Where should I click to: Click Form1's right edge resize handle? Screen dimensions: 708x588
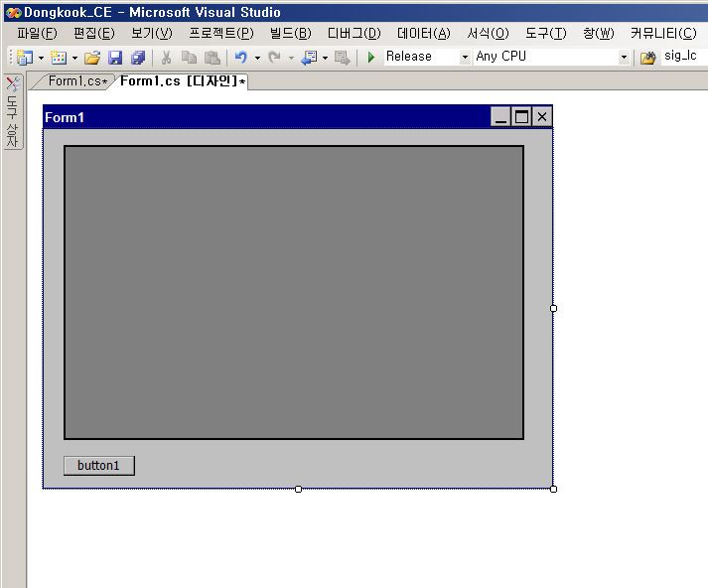coord(553,309)
